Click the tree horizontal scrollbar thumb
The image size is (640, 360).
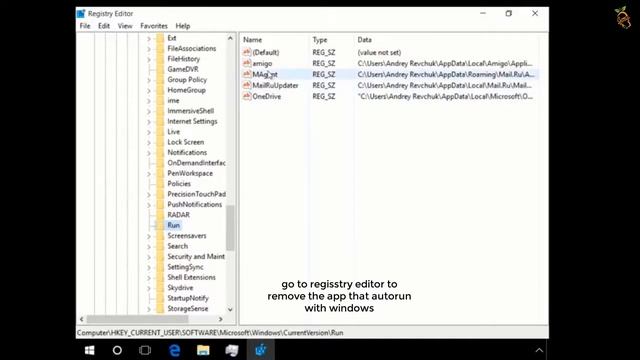click(138, 319)
